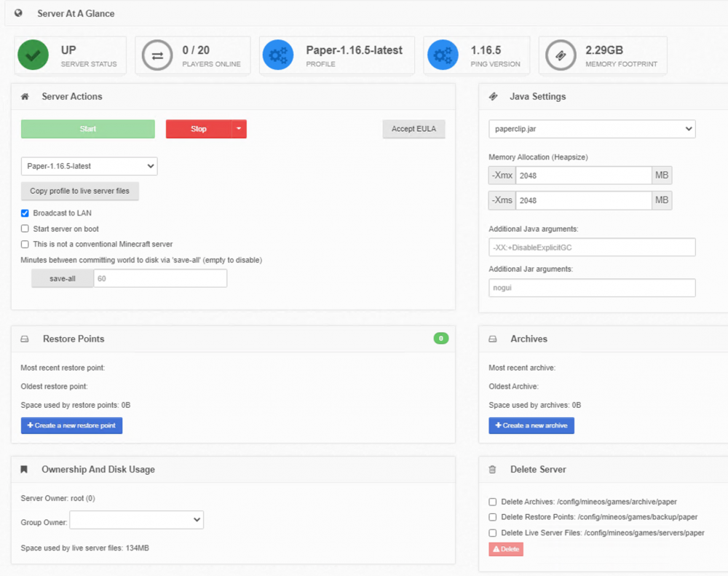Open the Paper-1.16.5-latest profile dropdown
The image size is (728, 576).
tap(89, 166)
